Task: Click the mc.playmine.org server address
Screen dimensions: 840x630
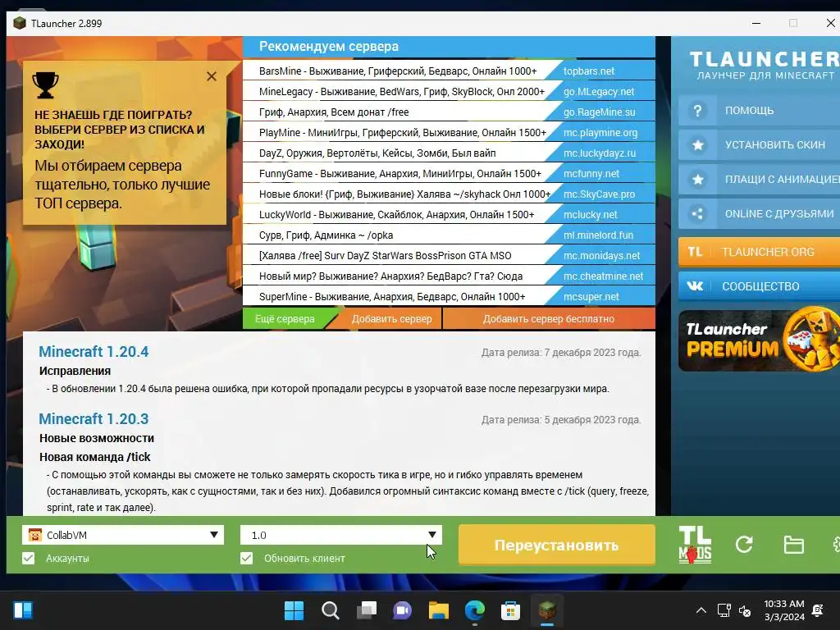Action: pyautogui.click(x=600, y=132)
